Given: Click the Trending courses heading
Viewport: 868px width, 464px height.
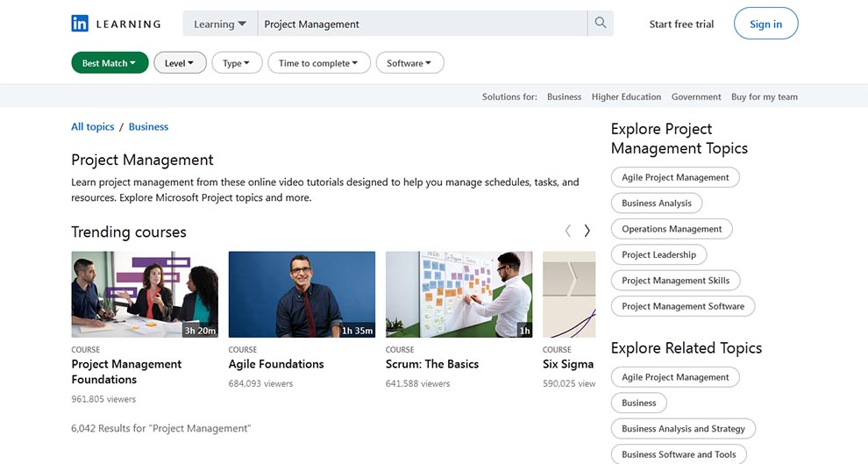Looking at the screenshot, I should click(128, 232).
